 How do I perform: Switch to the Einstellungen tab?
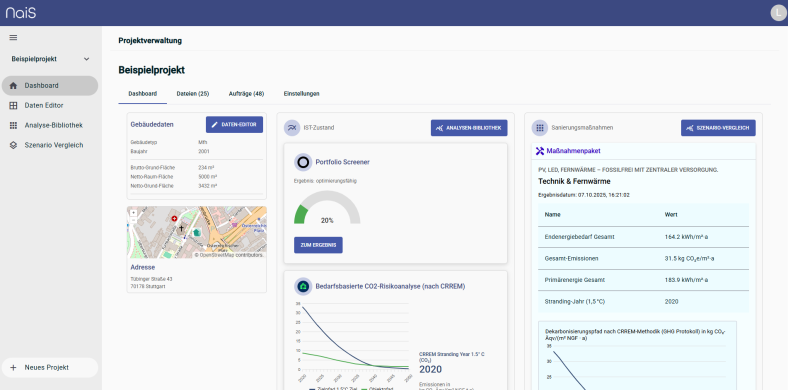pyautogui.click(x=302, y=94)
